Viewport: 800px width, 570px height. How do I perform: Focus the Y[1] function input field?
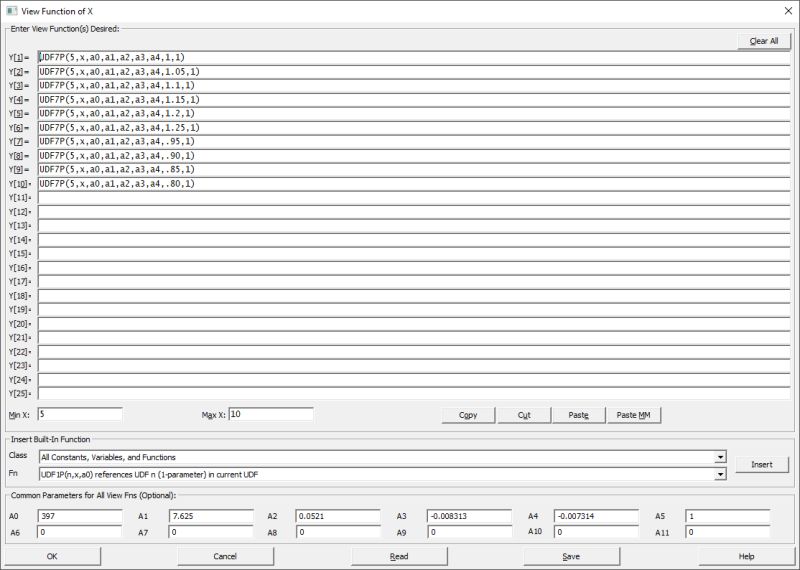pos(414,58)
